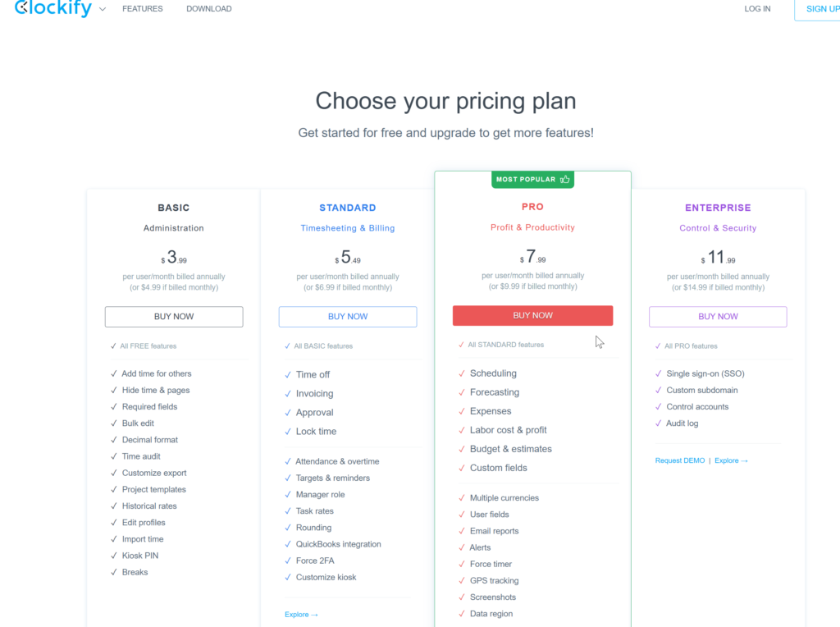Click the SIGN UP button

[818, 9]
